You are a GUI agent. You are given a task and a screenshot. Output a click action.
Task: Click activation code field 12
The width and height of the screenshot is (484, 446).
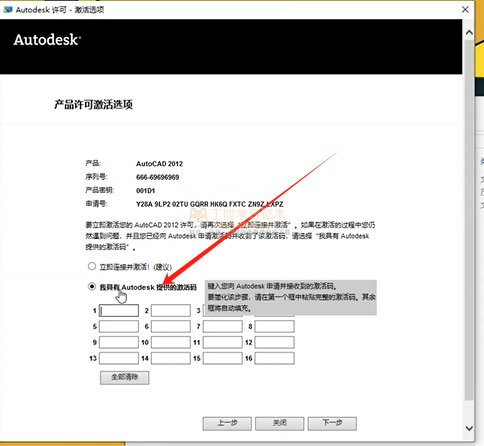pyautogui.click(x=274, y=342)
